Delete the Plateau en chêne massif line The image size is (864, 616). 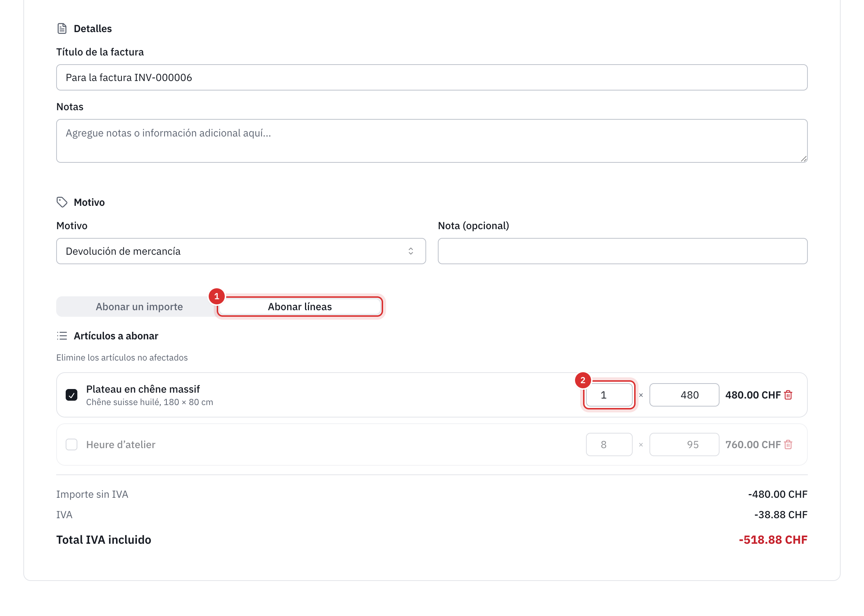(x=788, y=395)
